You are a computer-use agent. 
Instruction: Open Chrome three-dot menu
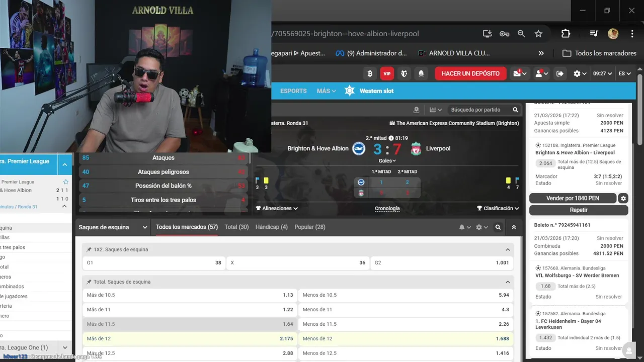pyautogui.click(x=632, y=34)
